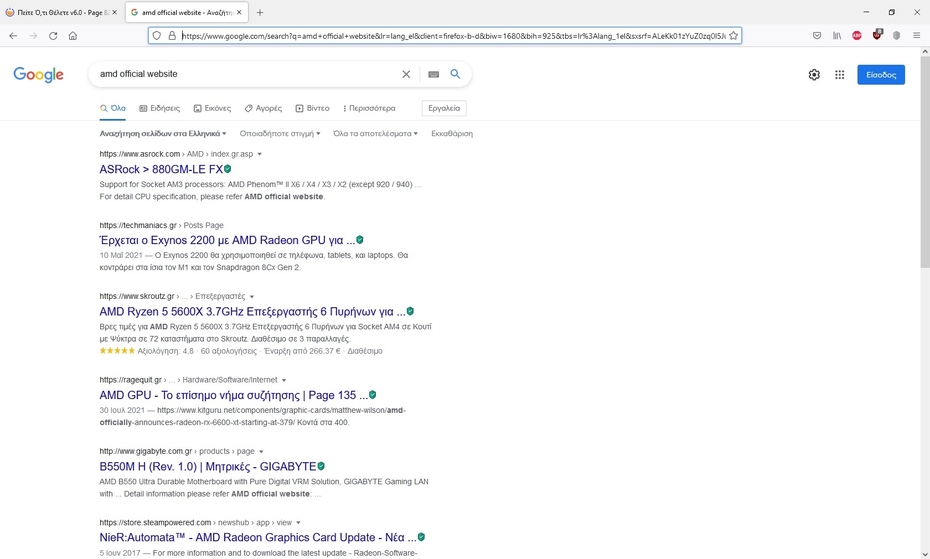
Task: Open the Οποιαδήποτε στιγμή time filter
Action: coord(280,134)
